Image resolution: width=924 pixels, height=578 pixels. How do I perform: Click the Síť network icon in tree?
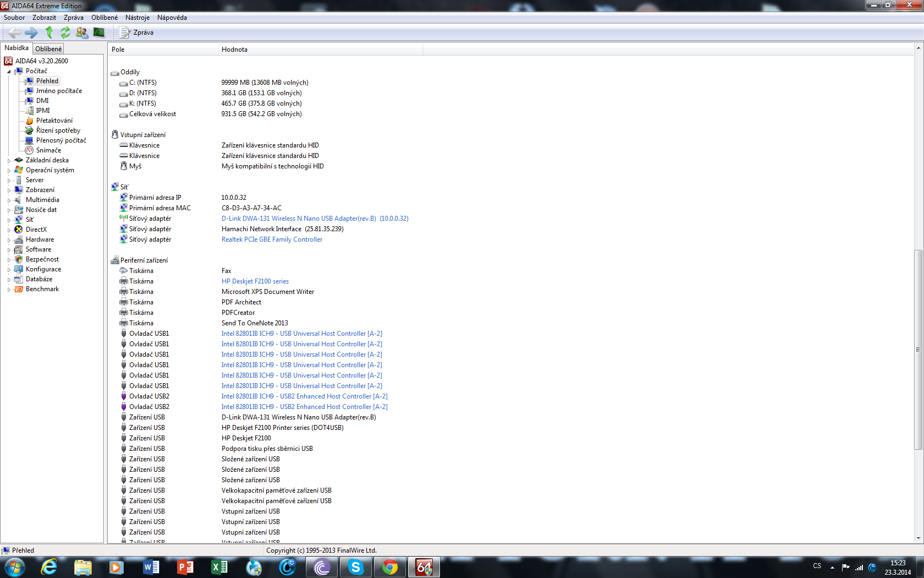click(x=19, y=220)
